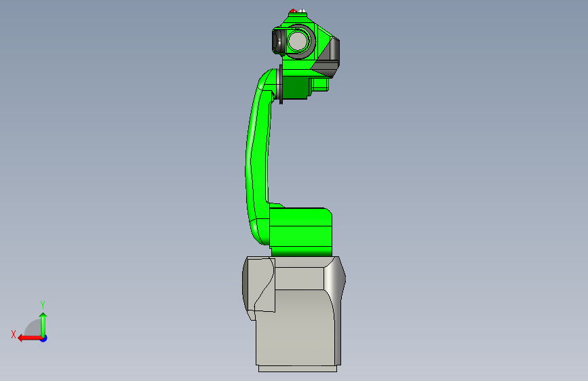Select the gray robot base pedestal

click(296, 323)
